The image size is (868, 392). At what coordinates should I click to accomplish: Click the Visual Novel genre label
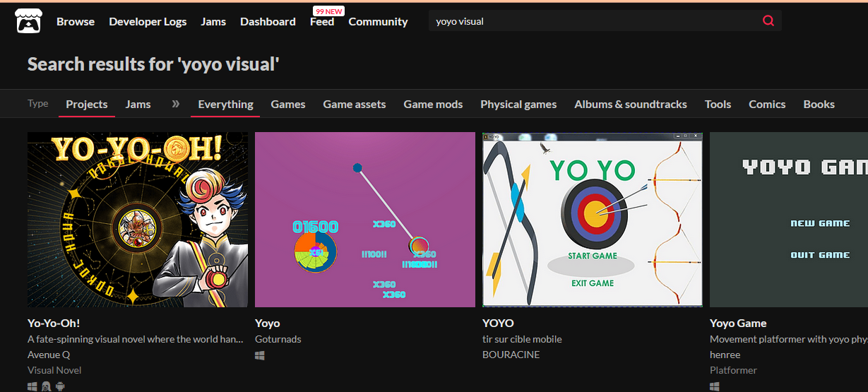tap(54, 370)
